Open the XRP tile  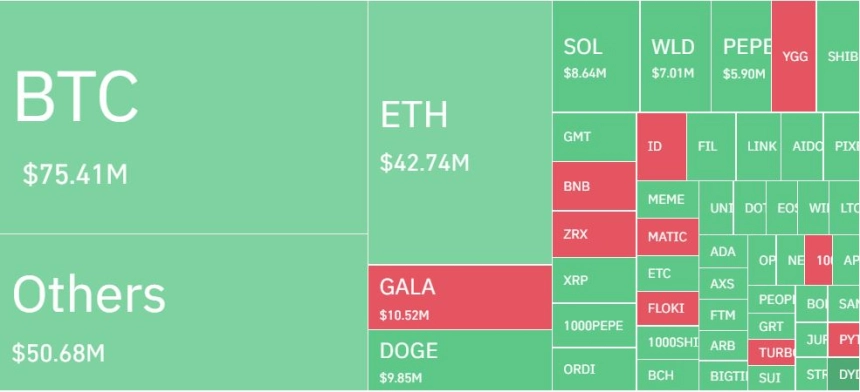click(594, 280)
